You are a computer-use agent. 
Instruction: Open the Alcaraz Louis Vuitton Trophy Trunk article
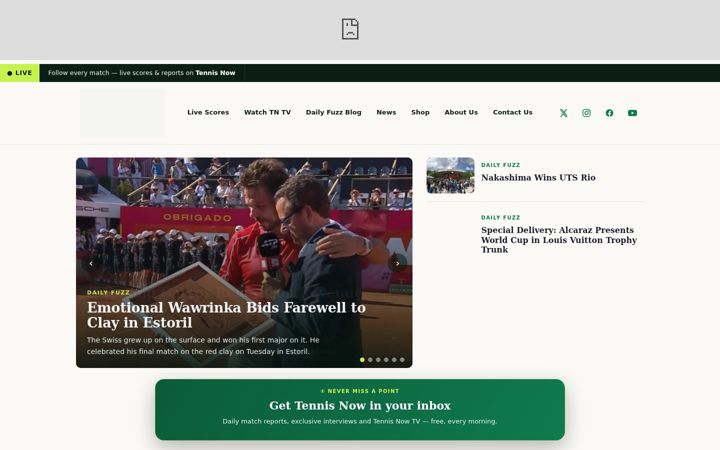tap(559, 240)
